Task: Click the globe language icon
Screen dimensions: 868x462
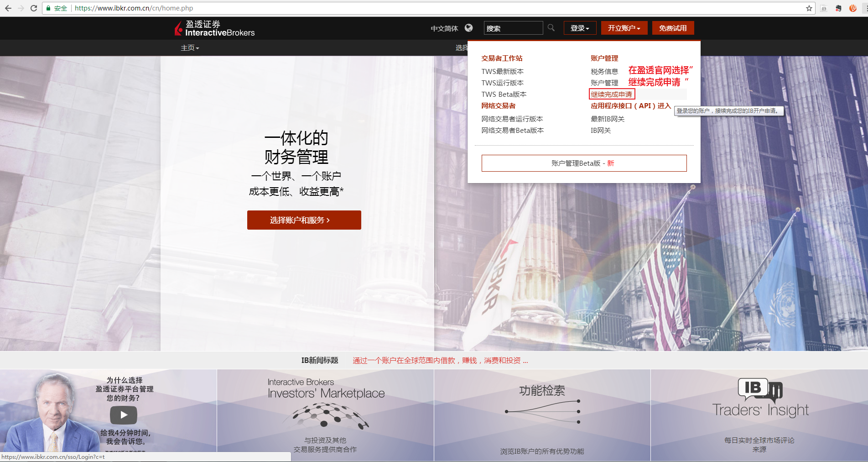Action: point(468,28)
